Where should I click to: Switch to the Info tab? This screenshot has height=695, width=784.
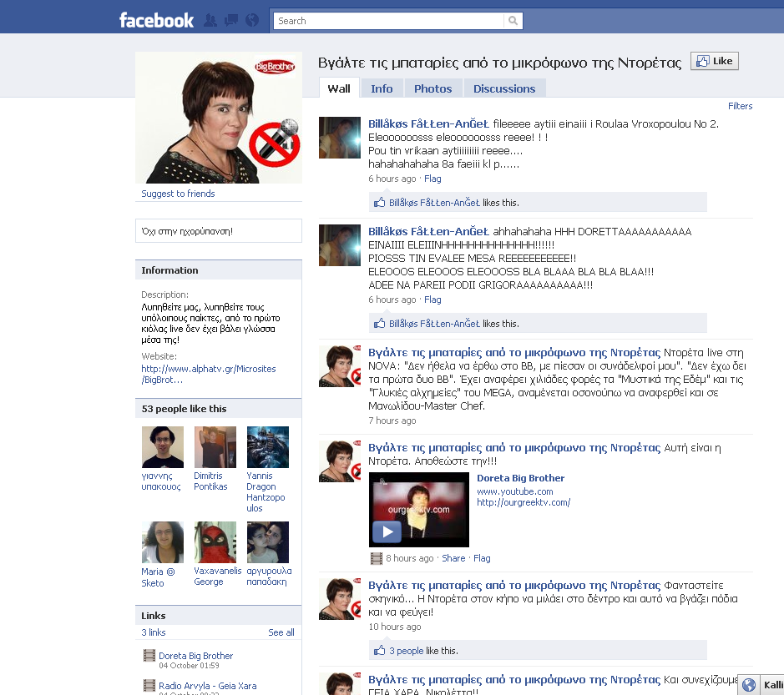point(382,88)
